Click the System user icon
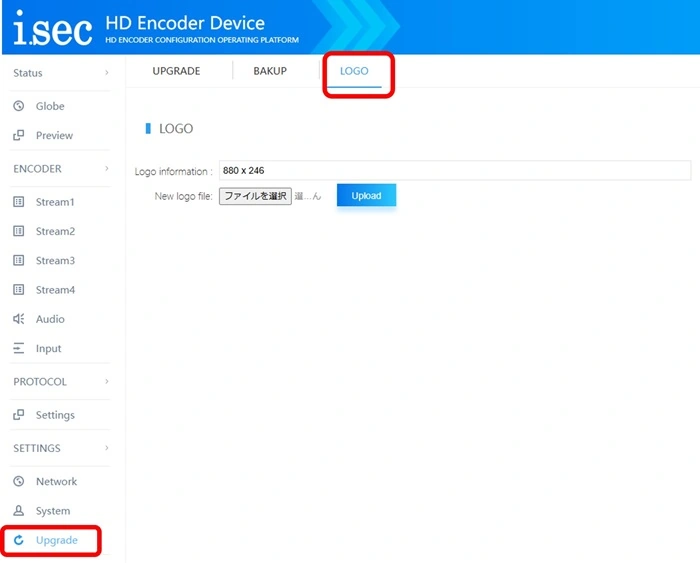 pyautogui.click(x=19, y=511)
